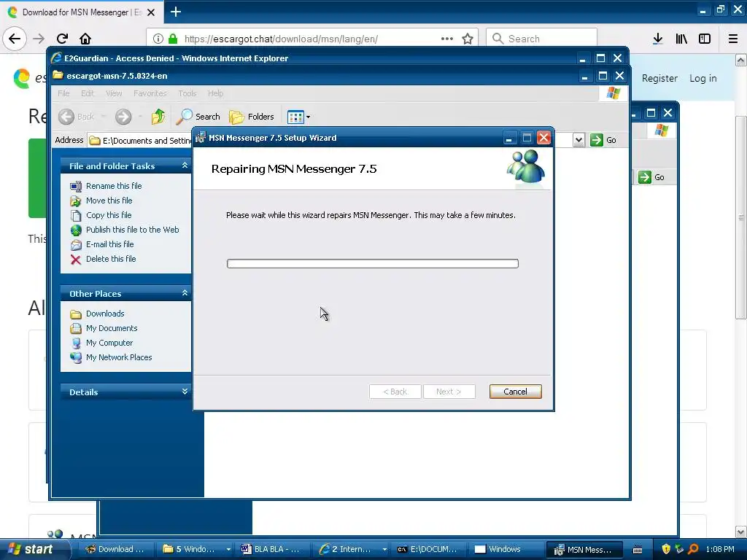Open Explorer Favorites menu
Image resolution: width=747 pixels, height=560 pixels.
point(150,93)
